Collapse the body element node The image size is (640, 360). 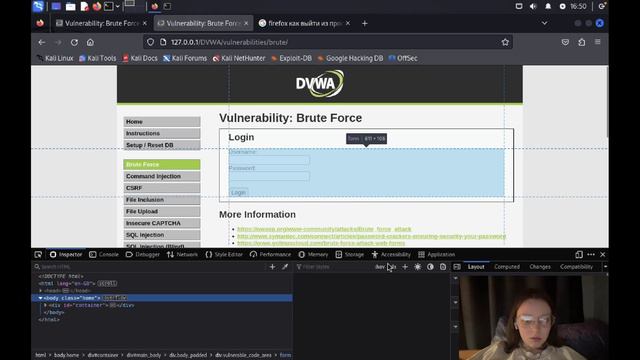(x=40, y=298)
